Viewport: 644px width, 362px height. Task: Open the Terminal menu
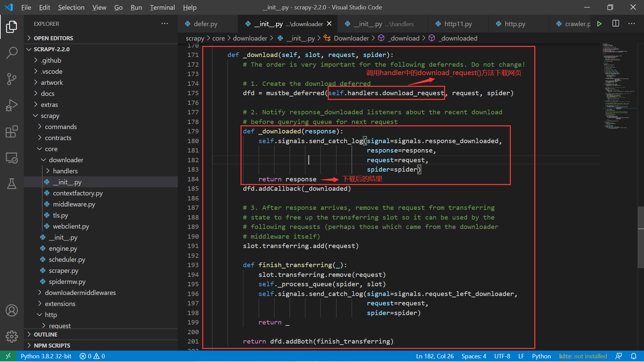pos(162,7)
